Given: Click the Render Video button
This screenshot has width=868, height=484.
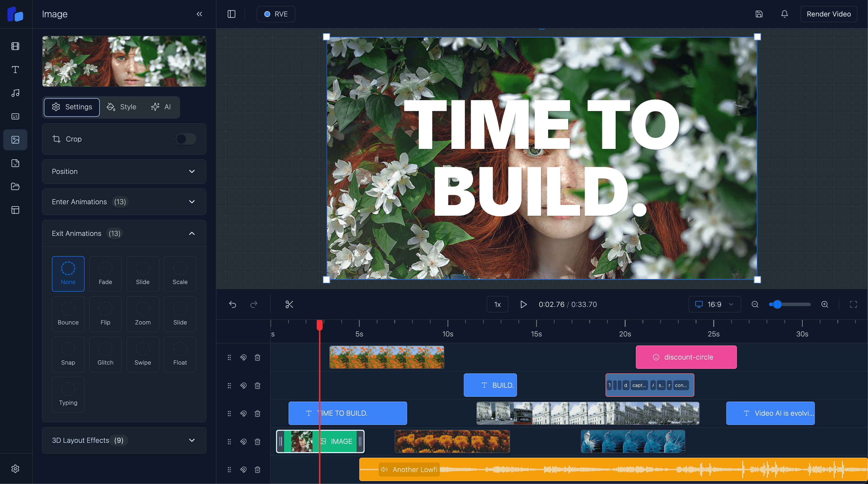Looking at the screenshot, I should coord(828,14).
